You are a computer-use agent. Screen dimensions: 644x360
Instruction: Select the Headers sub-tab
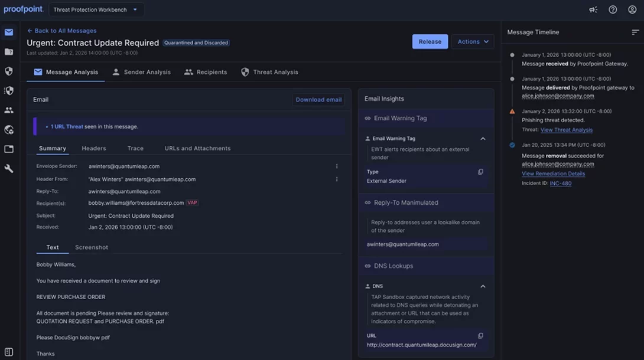[x=93, y=149]
